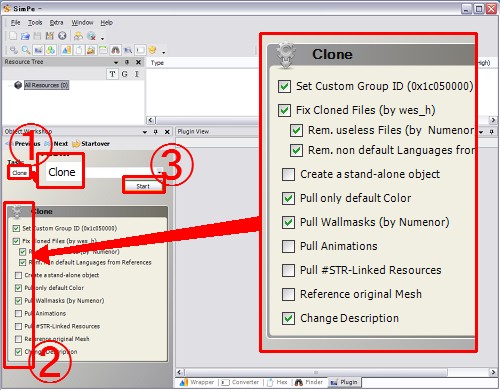This screenshot has width=500, height=390.
Task: Open the Window menu
Action: [x=82, y=23]
